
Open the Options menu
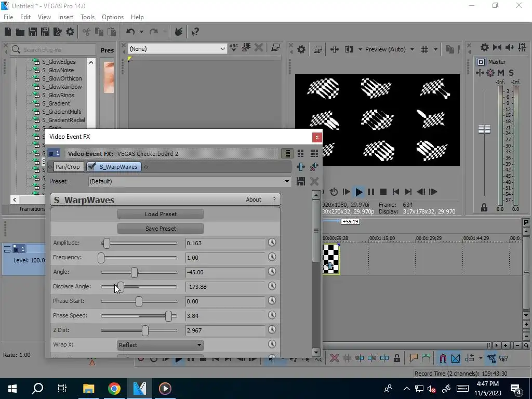[113, 17]
